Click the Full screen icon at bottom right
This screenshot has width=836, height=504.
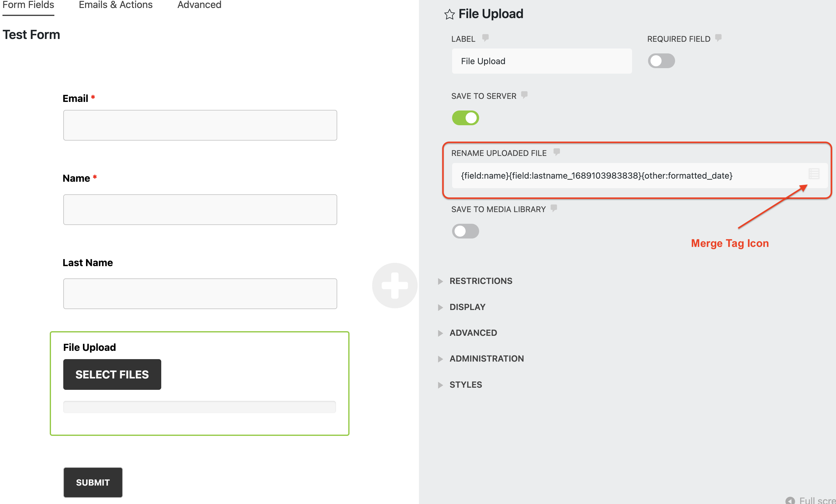click(x=791, y=501)
